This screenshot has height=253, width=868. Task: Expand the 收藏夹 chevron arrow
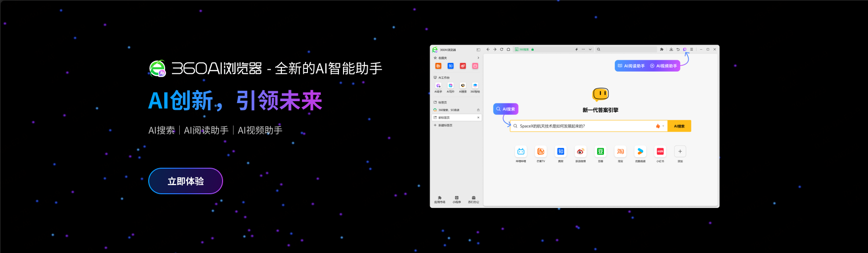pos(478,58)
